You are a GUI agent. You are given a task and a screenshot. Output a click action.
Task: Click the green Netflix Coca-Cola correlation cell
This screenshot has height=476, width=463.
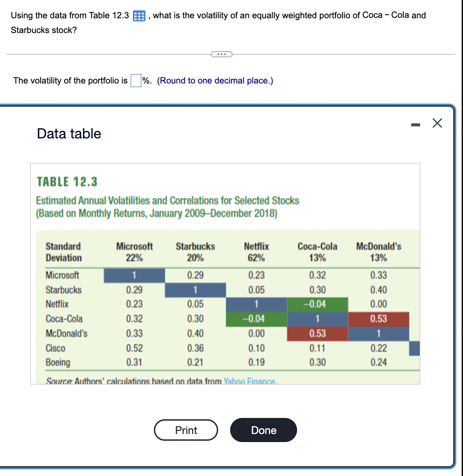317,304
